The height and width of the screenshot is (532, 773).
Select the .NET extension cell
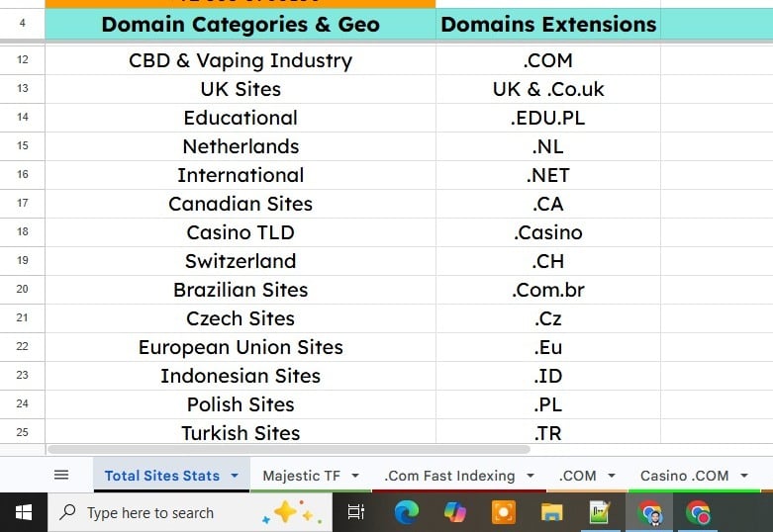(548, 175)
